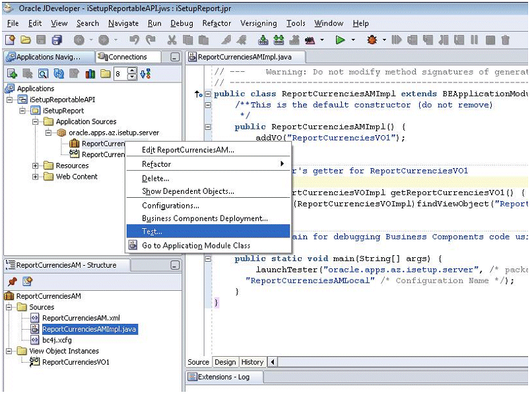532x395 pixels.
Task: Click the new application icon in navigator
Action: point(12,74)
